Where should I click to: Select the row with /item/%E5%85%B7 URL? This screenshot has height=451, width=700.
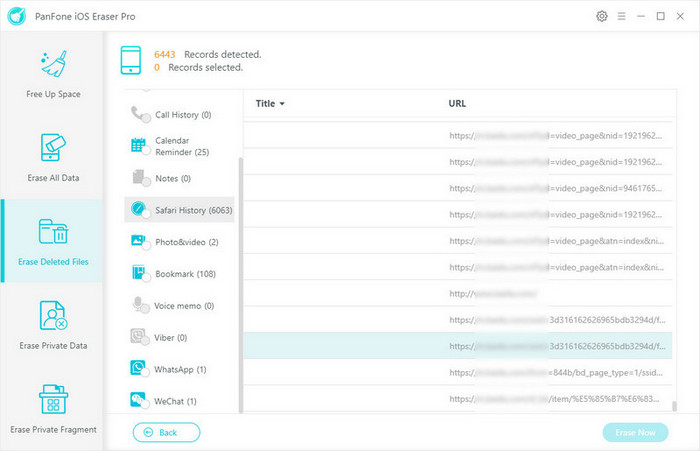tap(458, 399)
